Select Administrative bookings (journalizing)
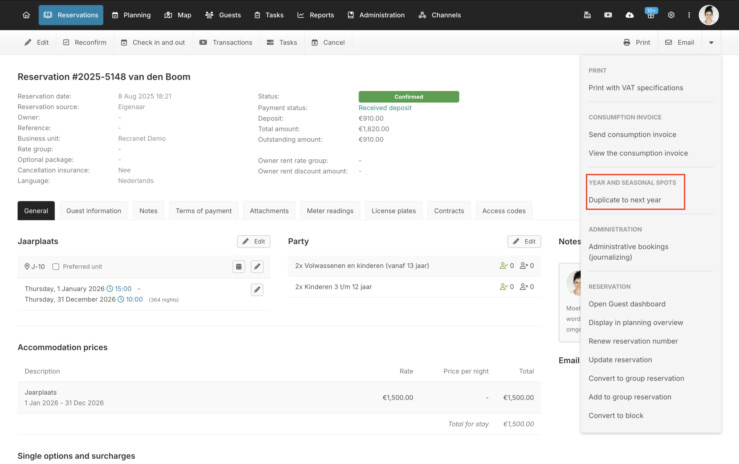 [x=628, y=252]
